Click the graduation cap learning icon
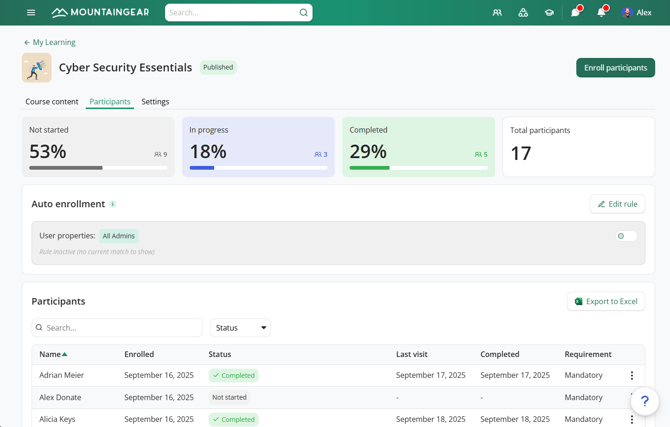 [x=549, y=13]
